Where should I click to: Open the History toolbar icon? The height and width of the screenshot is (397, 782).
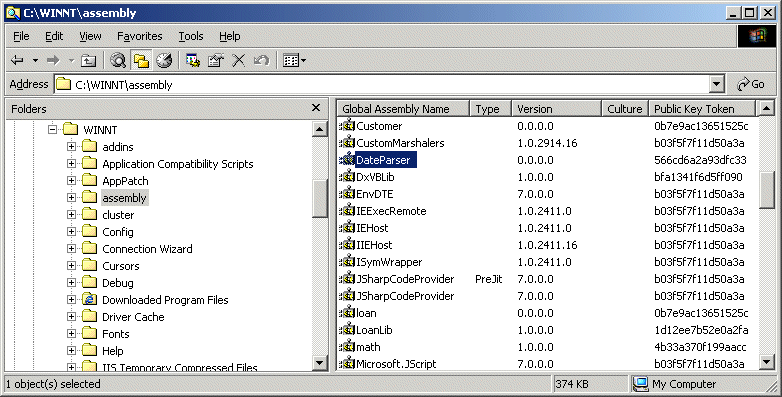pyautogui.click(x=164, y=60)
